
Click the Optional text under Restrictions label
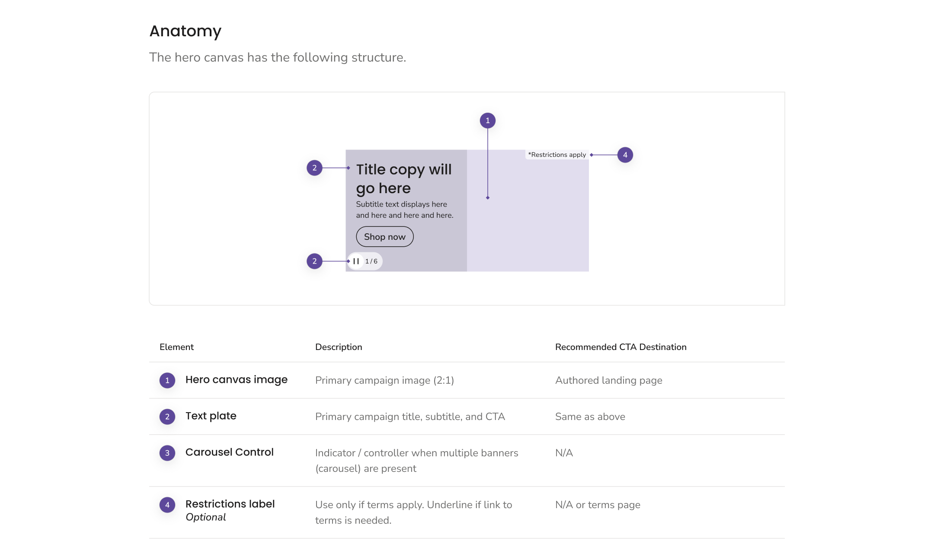205,517
